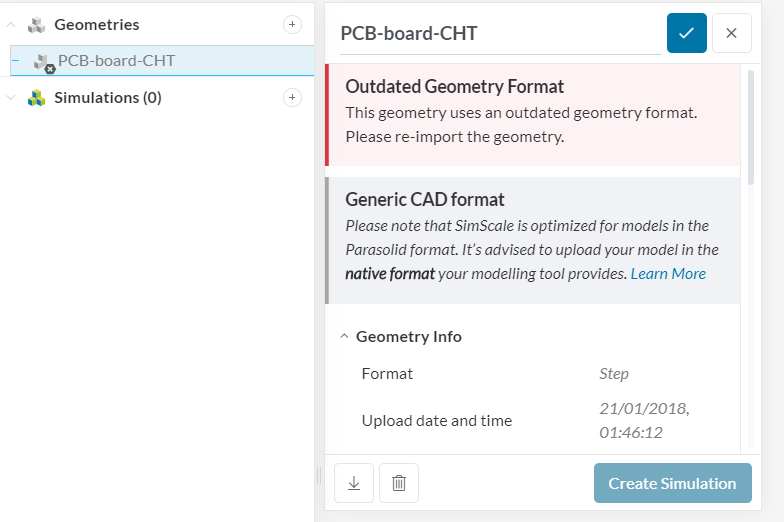Click the add simulation plus icon

292,98
